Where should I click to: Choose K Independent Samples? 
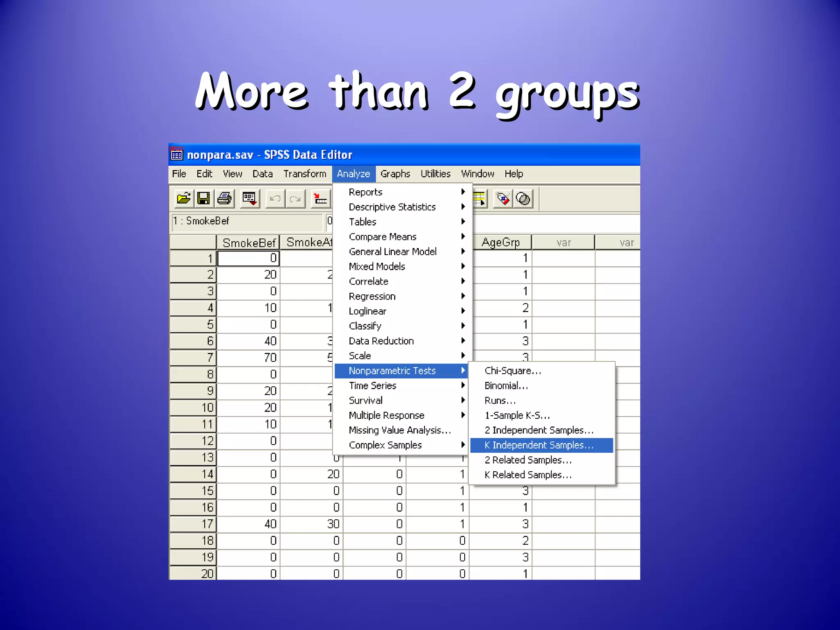click(x=541, y=445)
